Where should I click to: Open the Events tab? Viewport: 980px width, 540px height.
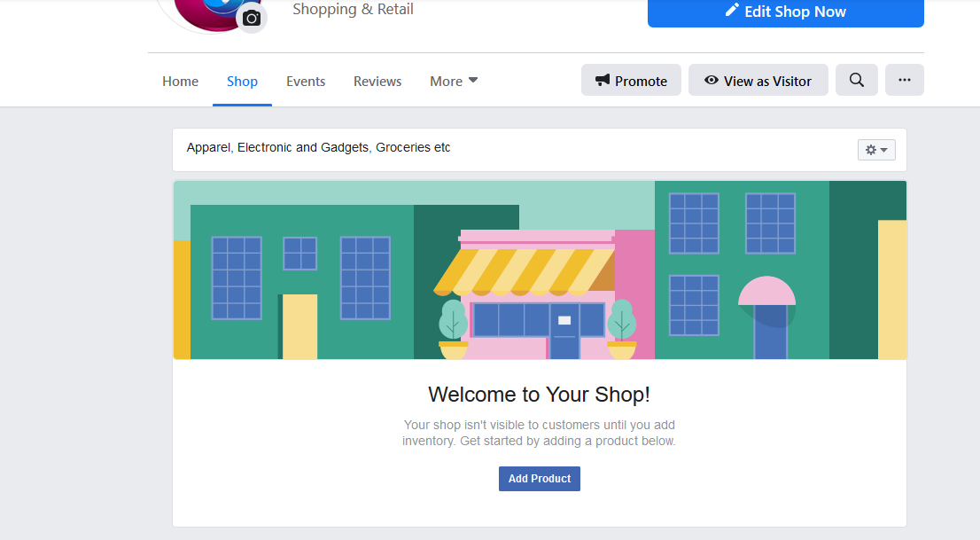pyautogui.click(x=306, y=82)
